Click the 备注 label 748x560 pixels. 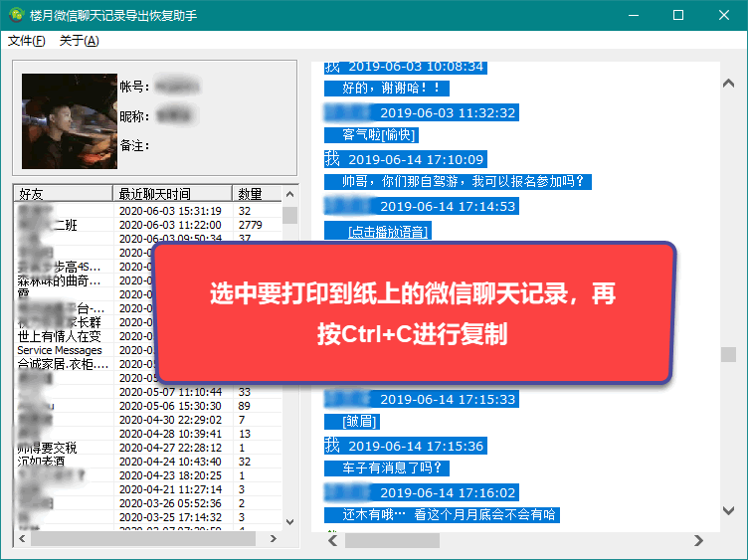click(134, 145)
